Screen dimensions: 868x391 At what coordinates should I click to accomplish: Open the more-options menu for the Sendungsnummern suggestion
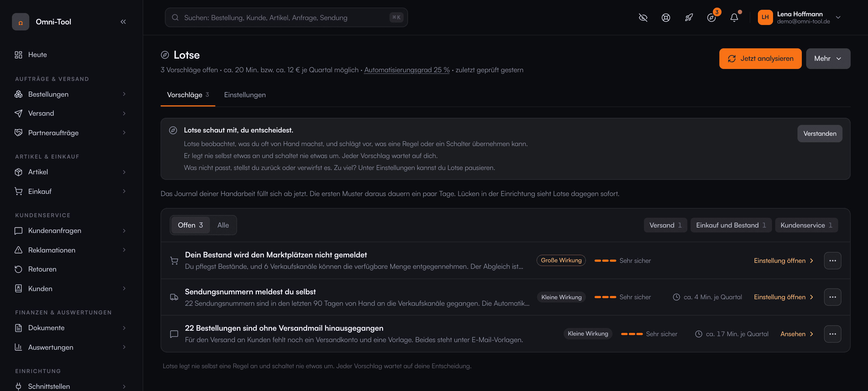832,297
